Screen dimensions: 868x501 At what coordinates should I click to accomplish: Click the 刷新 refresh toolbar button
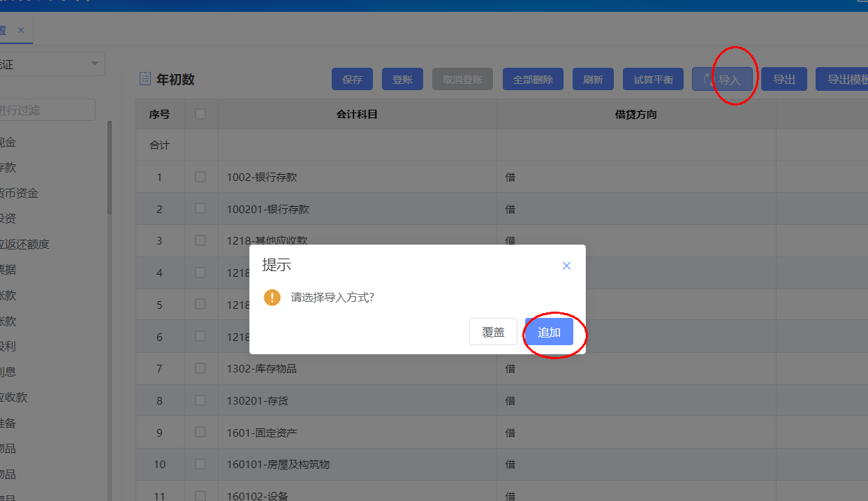[x=593, y=80]
